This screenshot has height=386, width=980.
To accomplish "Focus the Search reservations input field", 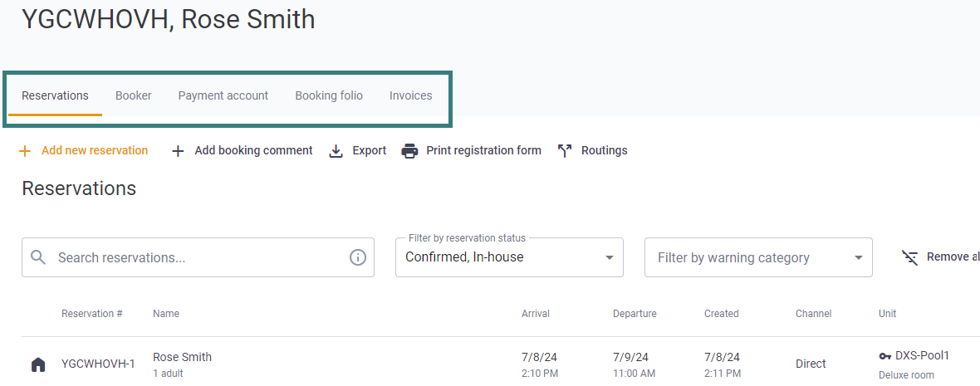I will pyautogui.click(x=198, y=257).
